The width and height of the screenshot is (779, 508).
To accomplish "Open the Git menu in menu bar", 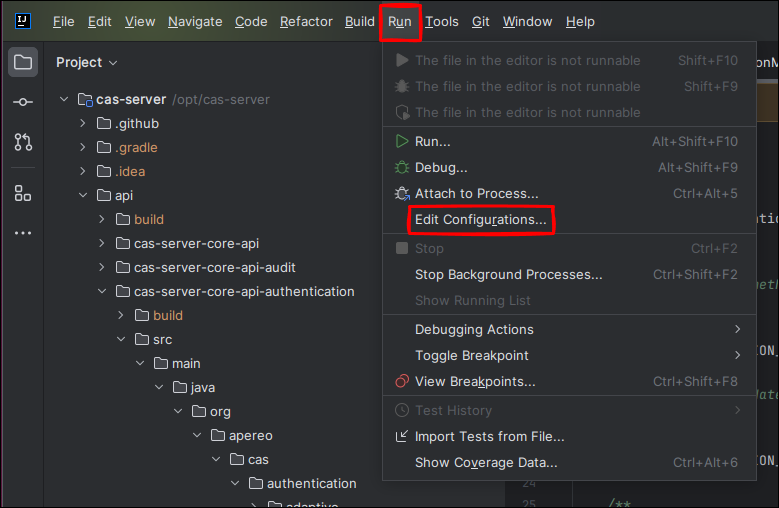I will coord(480,21).
